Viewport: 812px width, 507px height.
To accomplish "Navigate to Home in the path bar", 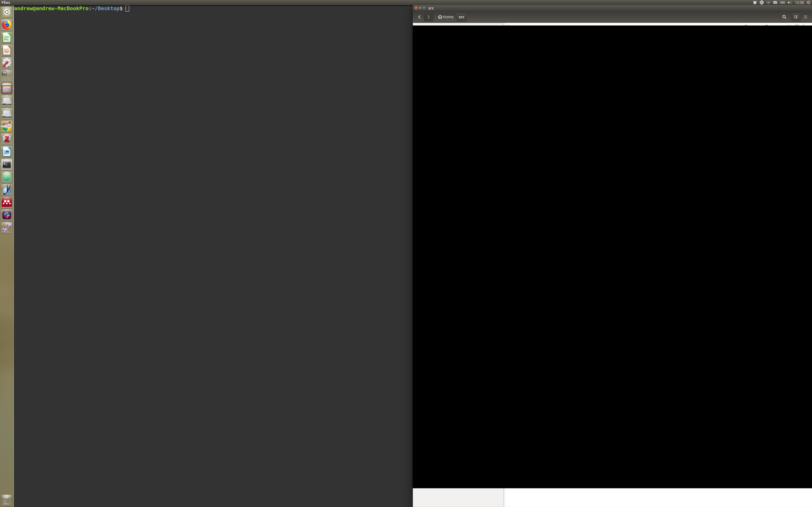I will point(445,17).
